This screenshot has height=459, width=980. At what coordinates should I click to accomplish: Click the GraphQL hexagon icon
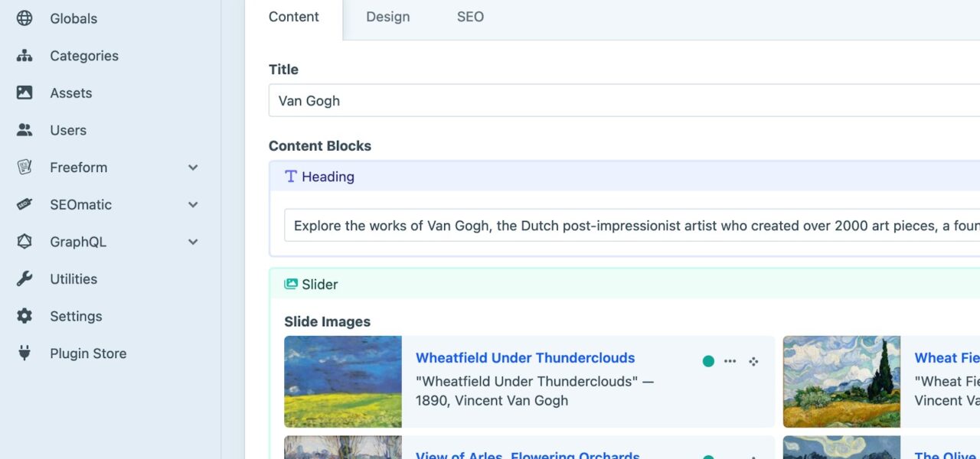[24, 242]
